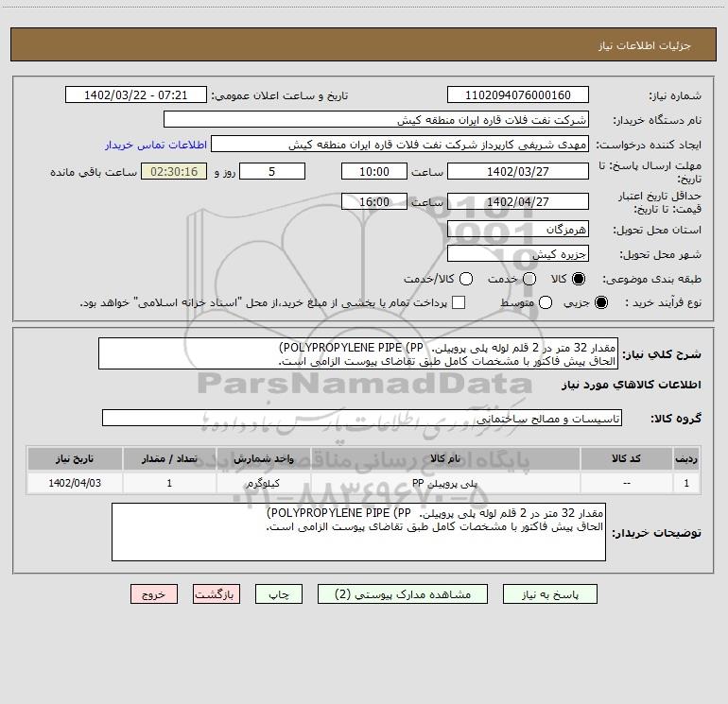Click the price validity date 1402/04/27

tap(518, 201)
